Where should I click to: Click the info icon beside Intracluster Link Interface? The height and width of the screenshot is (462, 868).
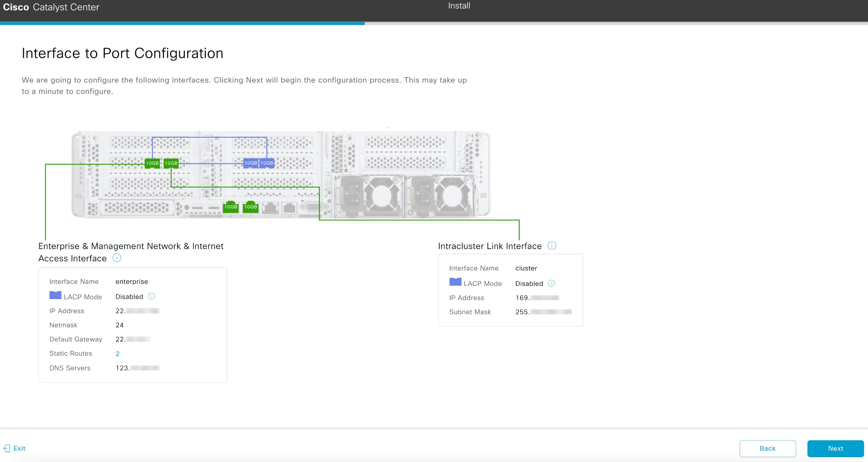coord(552,245)
